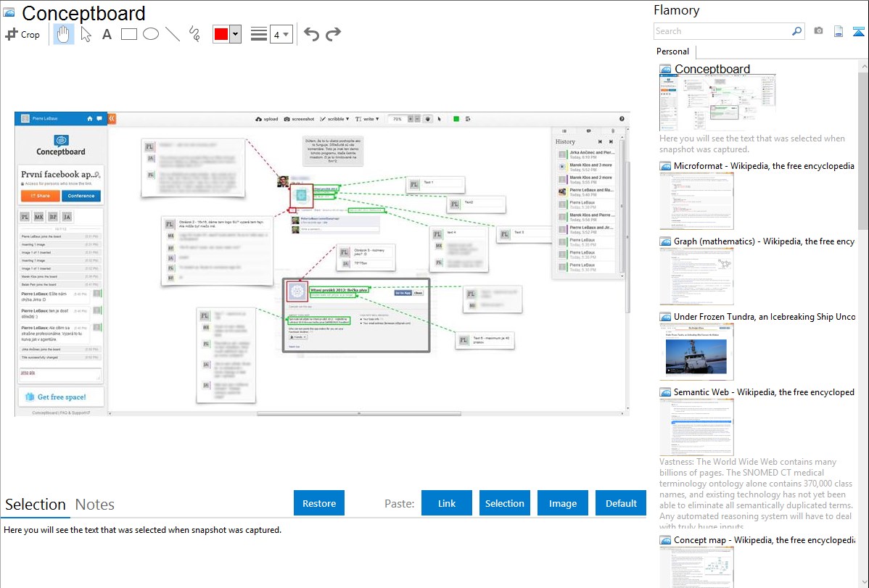Click the camera capture icon
Image resolution: width=869 pixels, height=588 pixels.
818,31
